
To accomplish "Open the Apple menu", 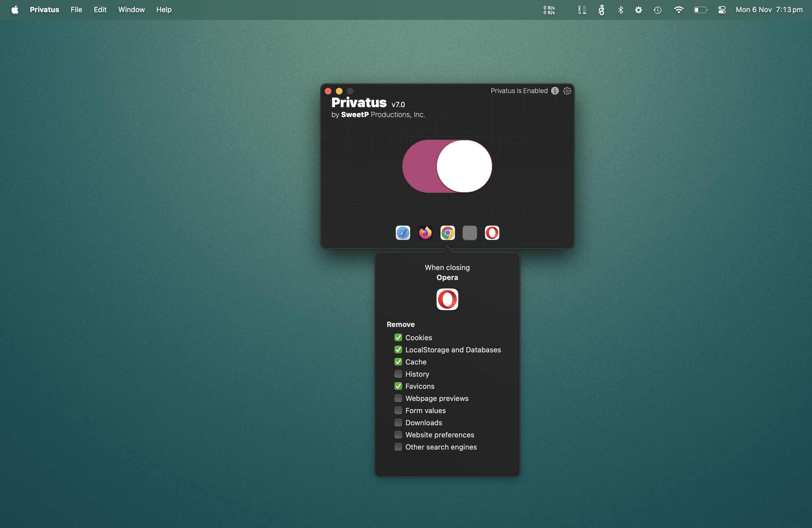I will coord(15,10).
